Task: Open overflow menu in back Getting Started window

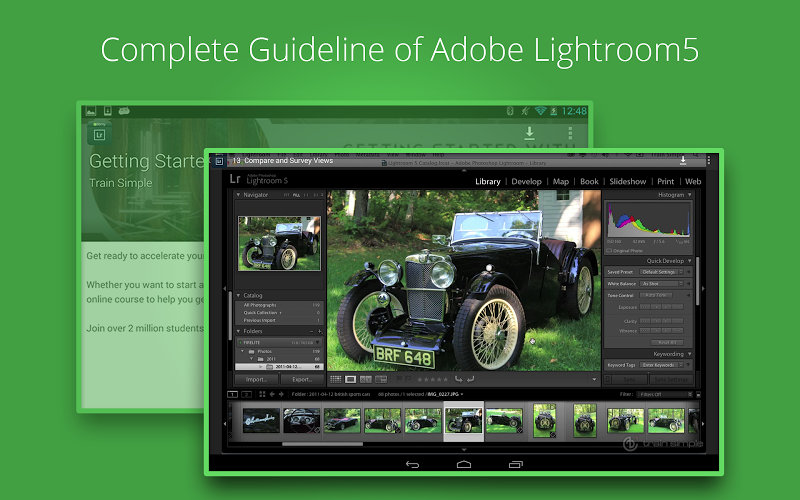Action: pos(570,134)
